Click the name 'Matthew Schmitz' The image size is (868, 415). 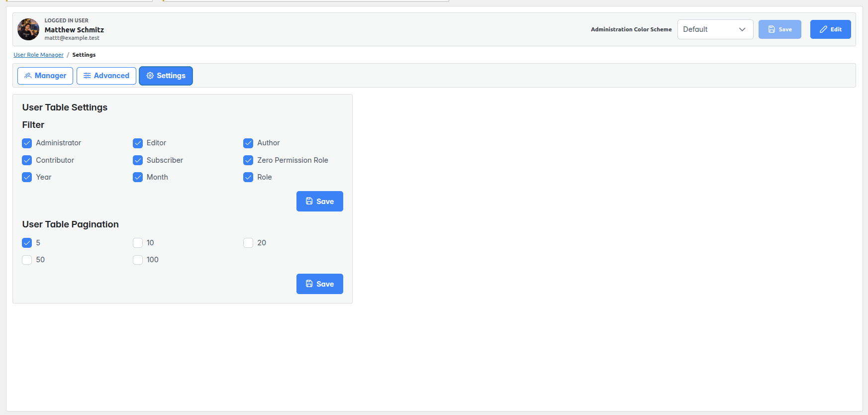click(x=74, y=30)
